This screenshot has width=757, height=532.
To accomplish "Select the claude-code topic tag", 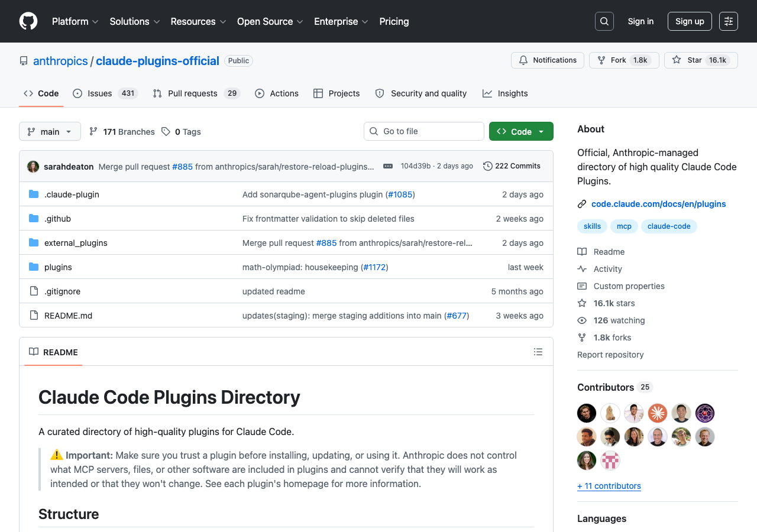I will coord(669,226).
